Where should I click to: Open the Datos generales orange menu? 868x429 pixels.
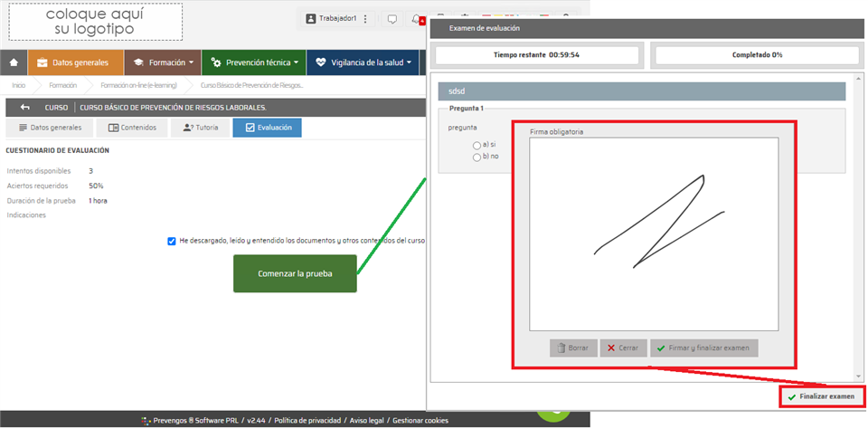[x=75, y=62]
